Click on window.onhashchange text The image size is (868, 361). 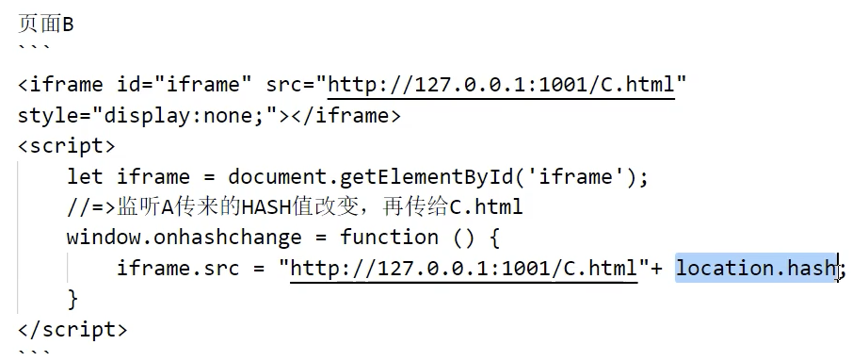tap(184, 238)
